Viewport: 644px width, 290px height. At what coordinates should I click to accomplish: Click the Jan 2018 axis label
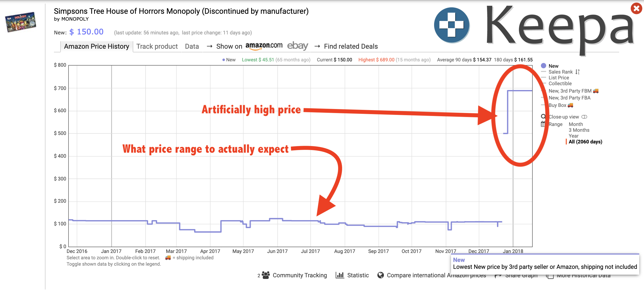513,251
